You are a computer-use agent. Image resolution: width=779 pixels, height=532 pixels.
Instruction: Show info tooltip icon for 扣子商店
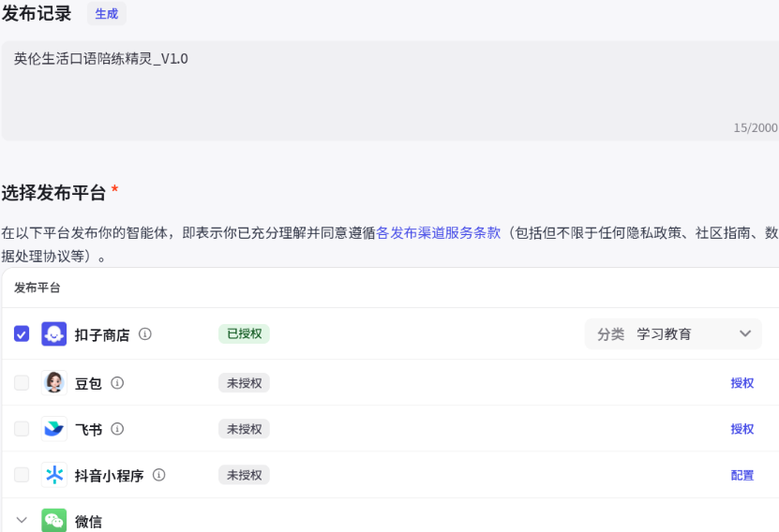(x=145, y=334)
